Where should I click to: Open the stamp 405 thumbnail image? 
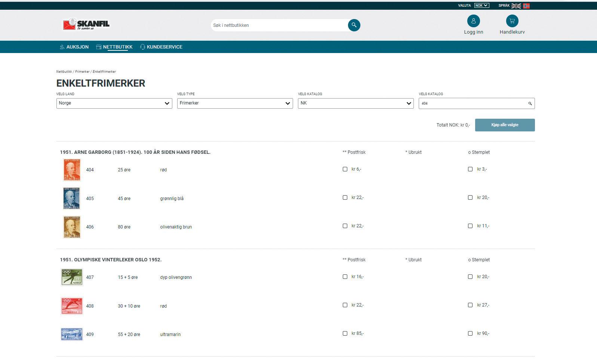pos(71,198)
